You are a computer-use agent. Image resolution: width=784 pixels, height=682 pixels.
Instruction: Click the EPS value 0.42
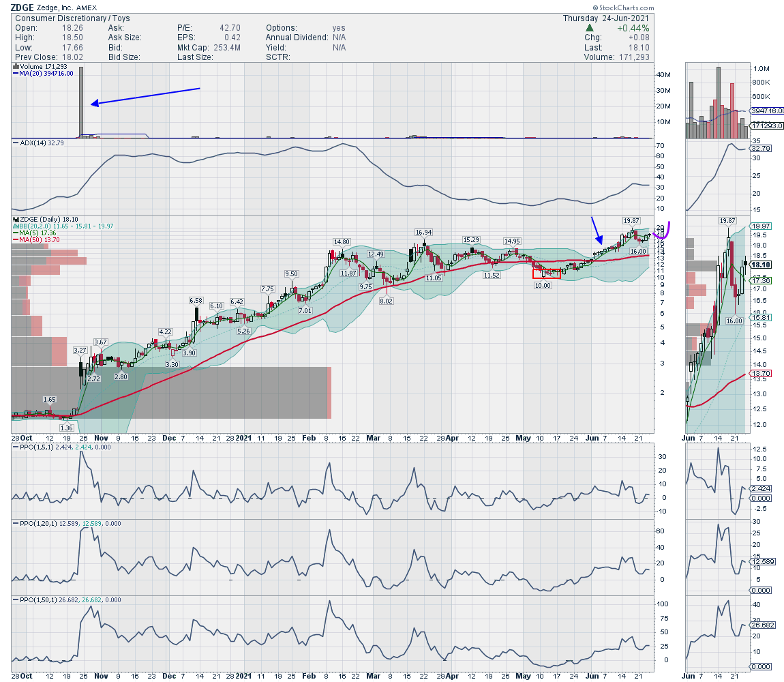232,38
